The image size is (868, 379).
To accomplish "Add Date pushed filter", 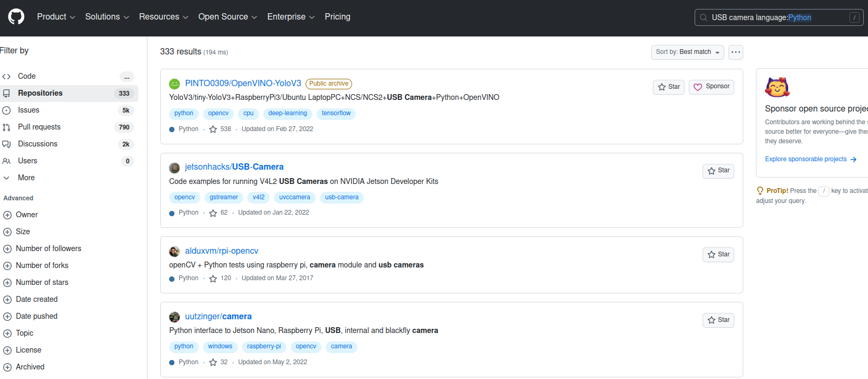I will [x=37, y=316].
